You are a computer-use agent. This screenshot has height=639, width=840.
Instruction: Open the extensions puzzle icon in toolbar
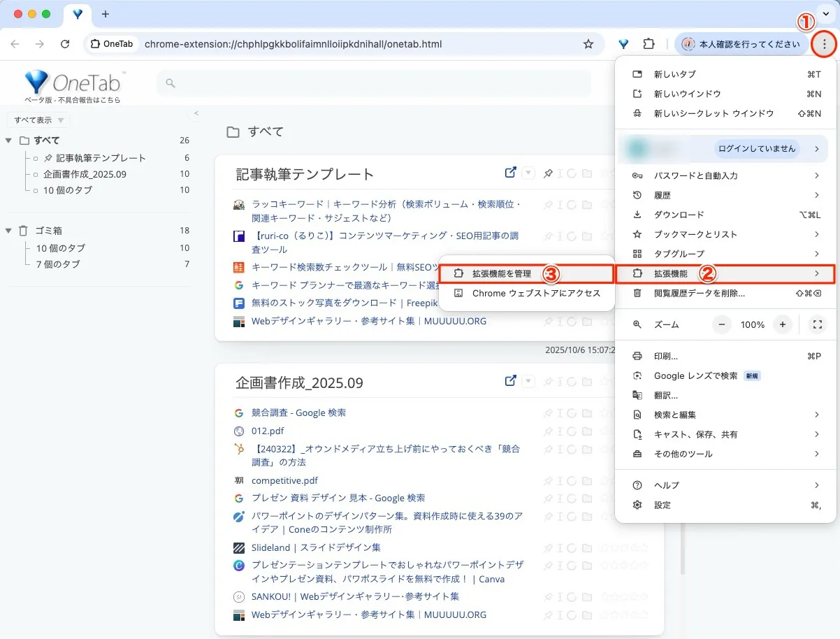tap(649, 44)
